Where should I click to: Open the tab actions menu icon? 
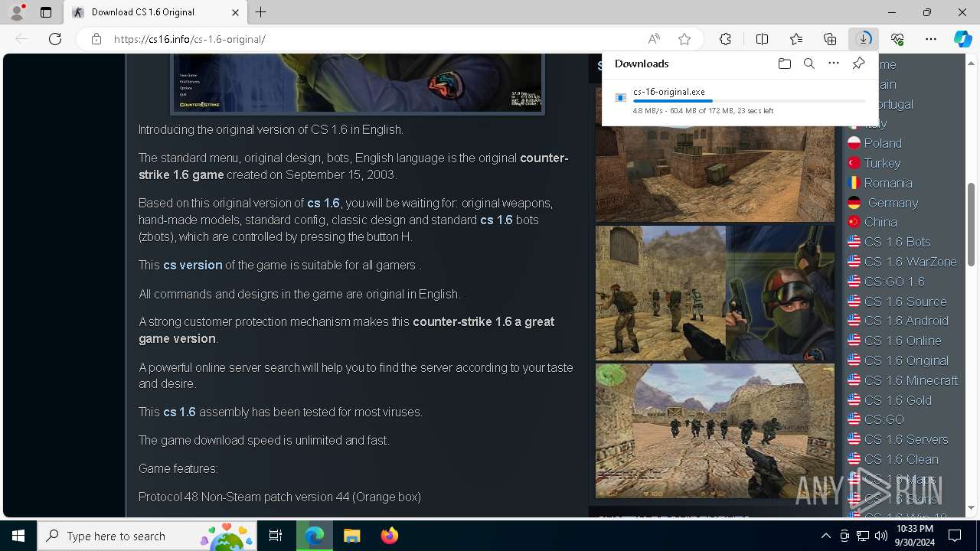[x=46, y=12]
